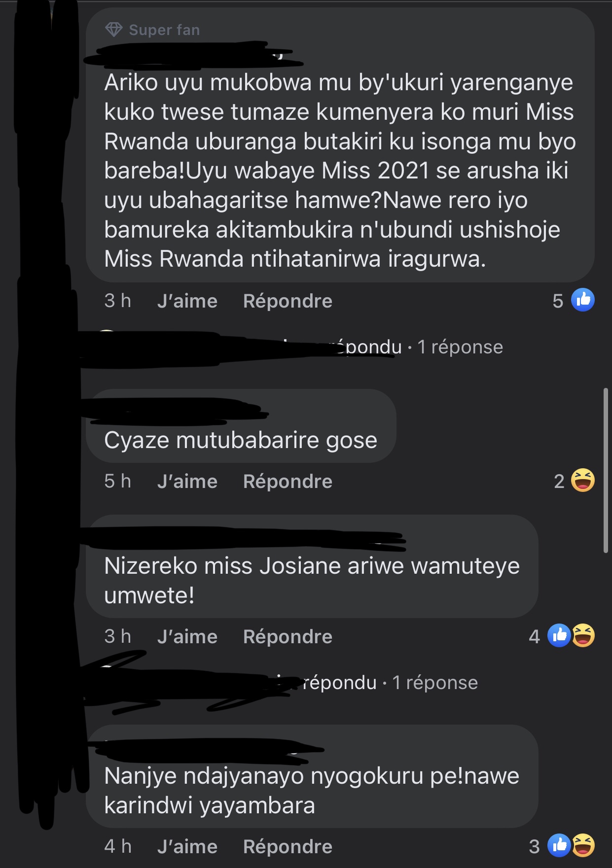
Task: Reply to the long Miss Rwanda comment with Répondre
Action: pyautogui.click(x=288, y=301)
